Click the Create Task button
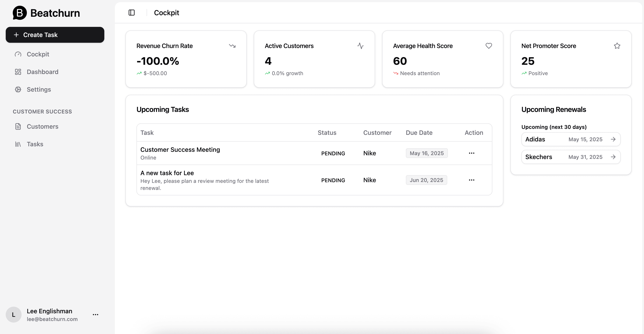Viewport: 644px width, 334px height. coord(55,35)
